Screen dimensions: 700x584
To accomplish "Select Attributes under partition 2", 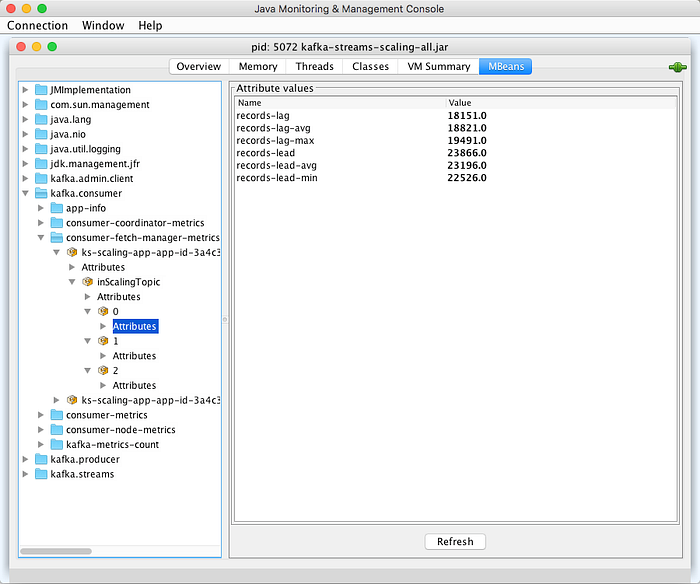I will [x=134, y=385].
